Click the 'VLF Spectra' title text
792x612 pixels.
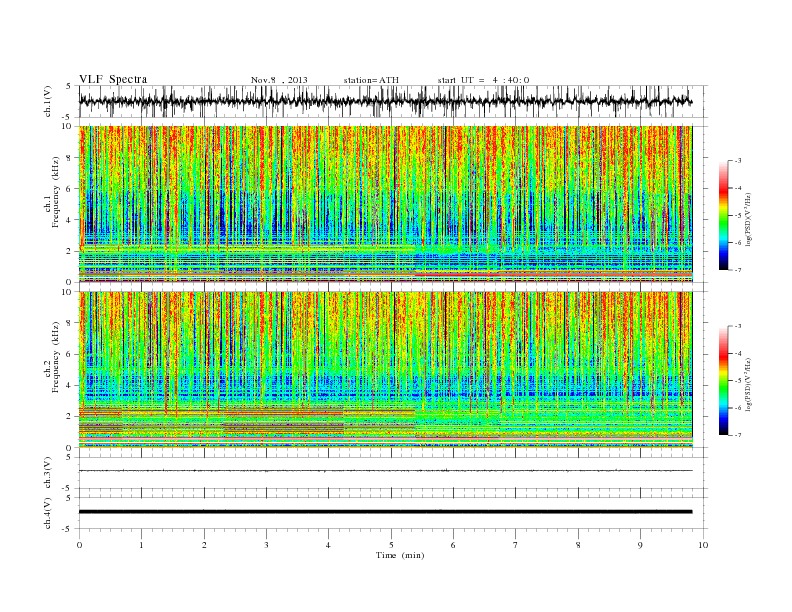pyautogui.click(x=113, y=79)
